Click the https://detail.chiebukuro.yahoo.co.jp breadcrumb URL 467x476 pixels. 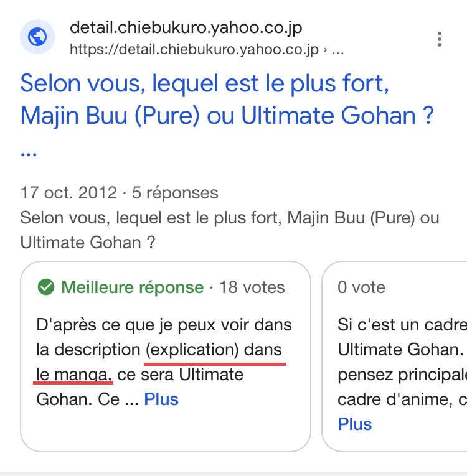[194, 49]
